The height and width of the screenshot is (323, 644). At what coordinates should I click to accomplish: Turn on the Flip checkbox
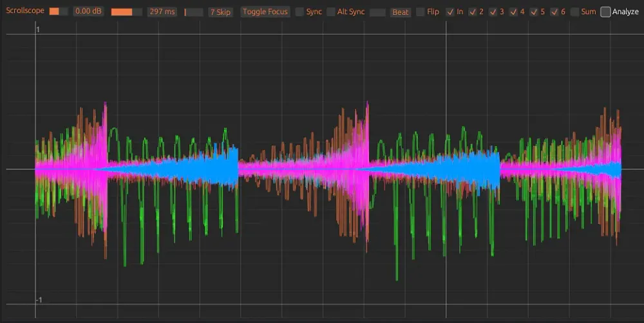pos(421,12)
